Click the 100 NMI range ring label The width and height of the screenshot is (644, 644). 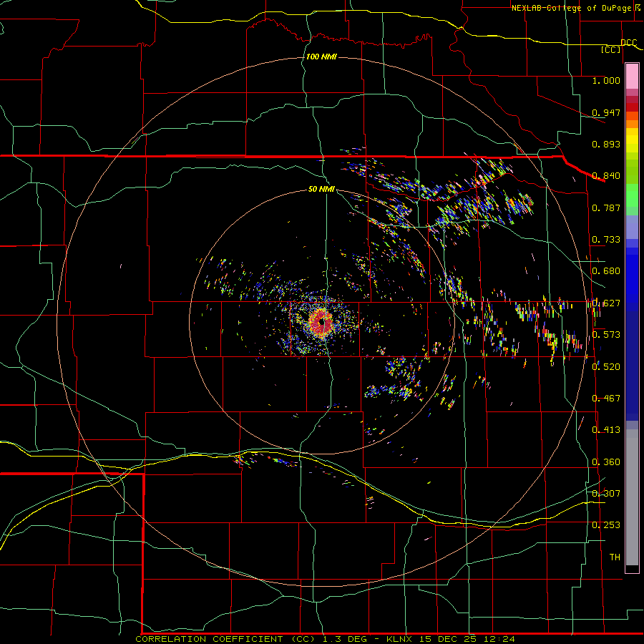(x=321, y=57)
